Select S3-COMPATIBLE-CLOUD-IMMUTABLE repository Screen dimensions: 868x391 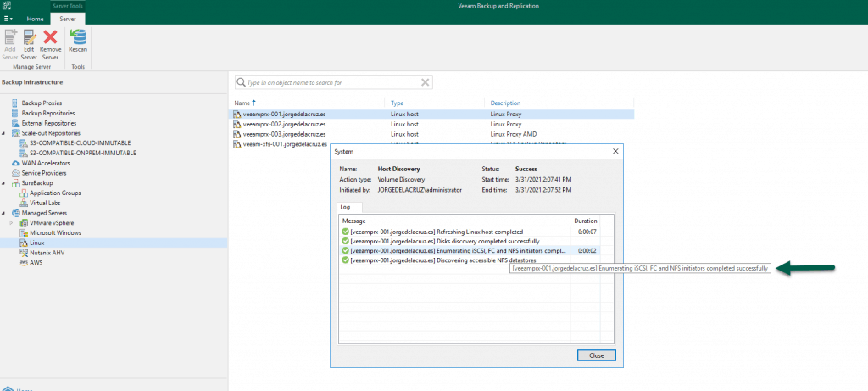pyautogui.click(x=81, y=142)
